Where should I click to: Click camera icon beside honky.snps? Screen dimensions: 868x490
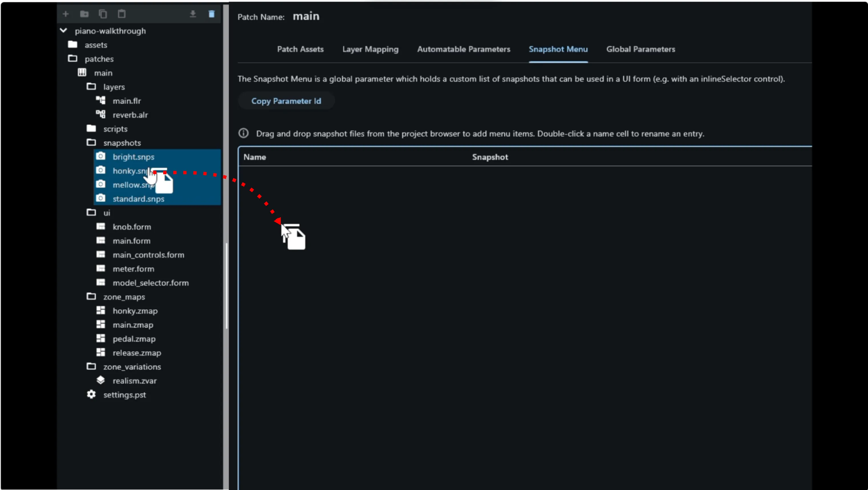tap(100, 170)
